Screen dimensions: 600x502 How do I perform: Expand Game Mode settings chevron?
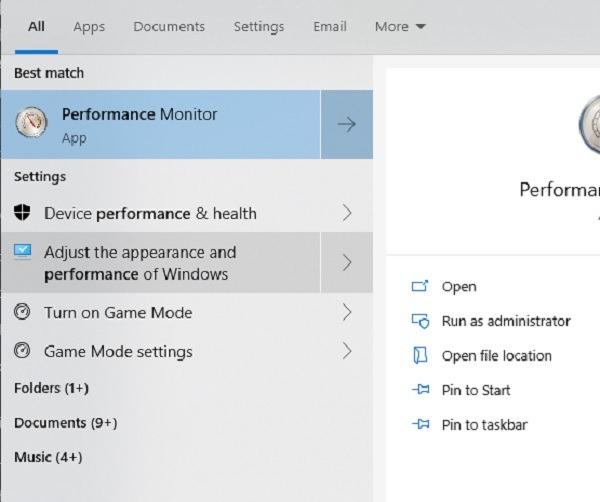click(x=347, y=351)
